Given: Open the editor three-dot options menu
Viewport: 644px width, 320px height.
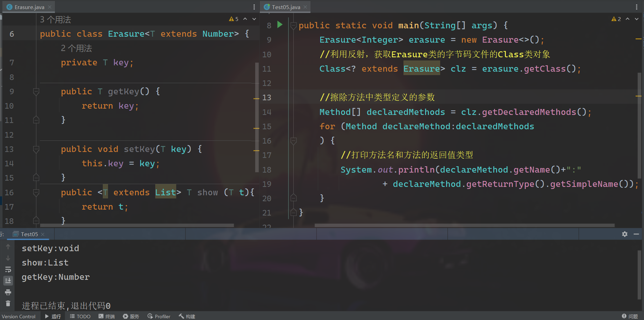Looking at the screenshot, I should pos(253,7).
